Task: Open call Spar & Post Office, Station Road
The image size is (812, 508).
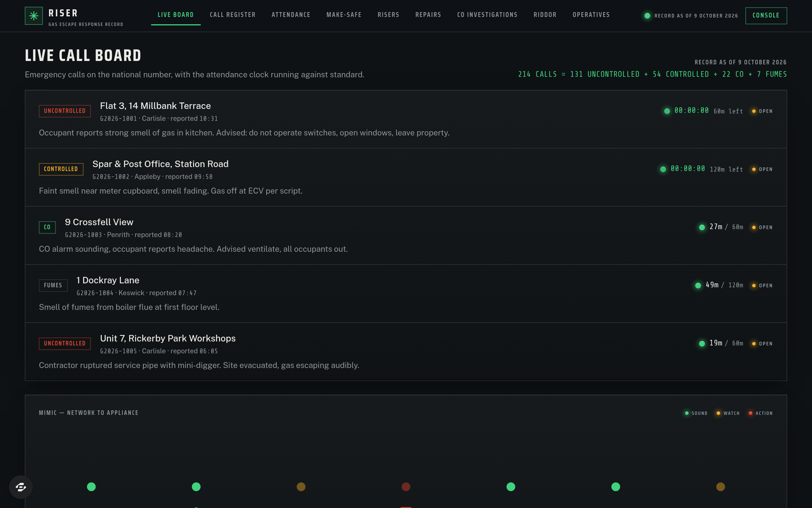Action: coord(406,178)
